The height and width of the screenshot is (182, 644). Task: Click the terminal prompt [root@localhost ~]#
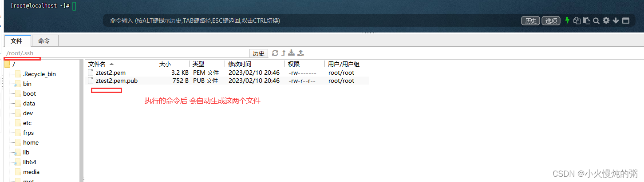[40, 6]
